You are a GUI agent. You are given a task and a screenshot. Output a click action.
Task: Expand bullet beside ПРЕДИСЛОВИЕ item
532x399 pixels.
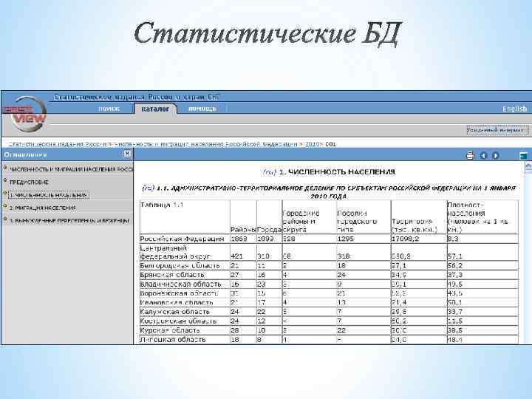click(x=5, y=180)
